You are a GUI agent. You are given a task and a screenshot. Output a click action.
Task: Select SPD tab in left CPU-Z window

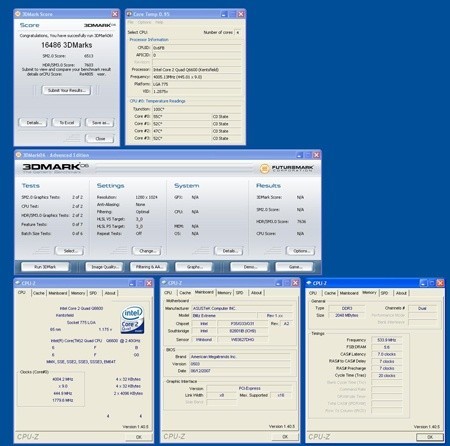tap(93, 293)
